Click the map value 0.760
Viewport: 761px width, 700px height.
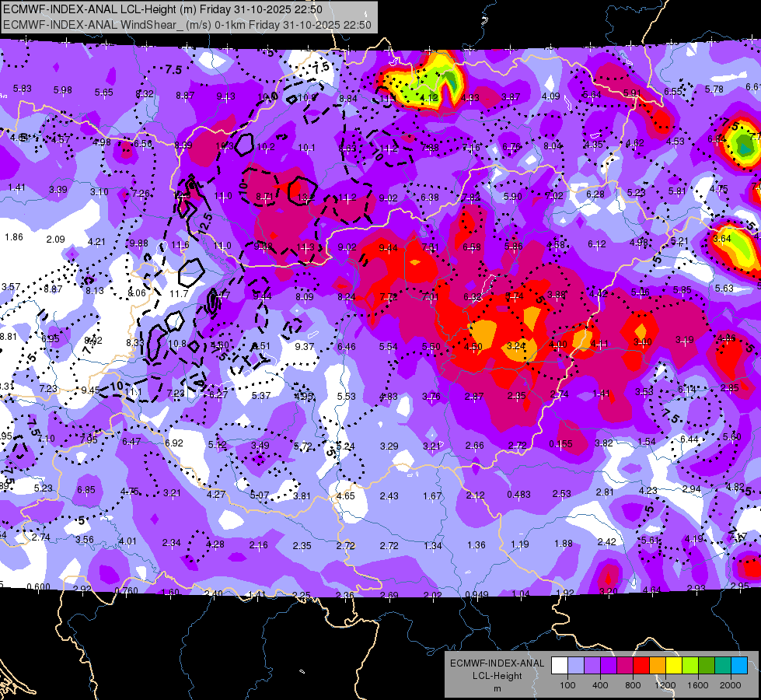coord(126,590)
